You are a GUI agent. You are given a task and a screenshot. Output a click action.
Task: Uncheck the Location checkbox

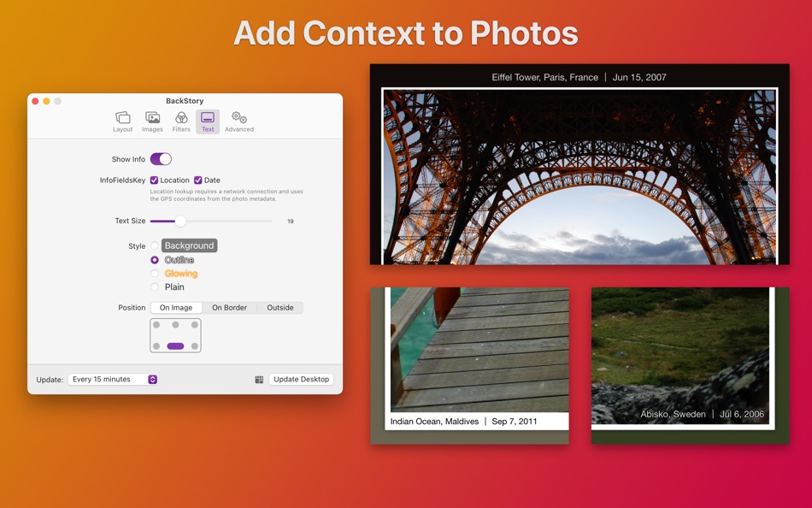point(155,180)
